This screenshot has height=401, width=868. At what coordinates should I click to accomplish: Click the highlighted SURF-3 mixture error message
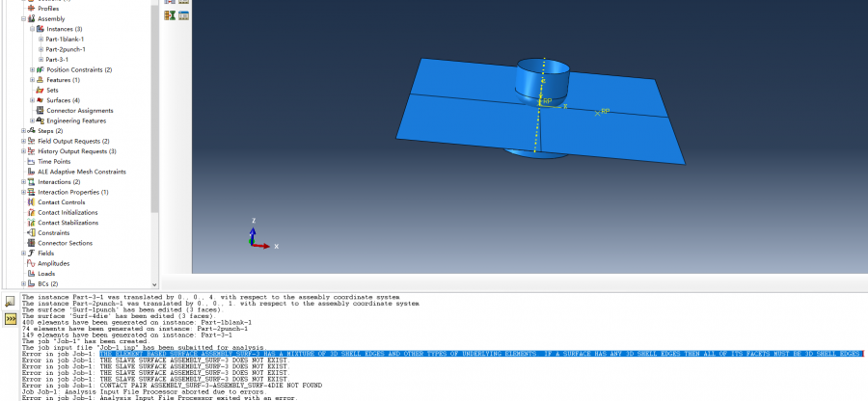pyautogui.click(x=481, y=354)
